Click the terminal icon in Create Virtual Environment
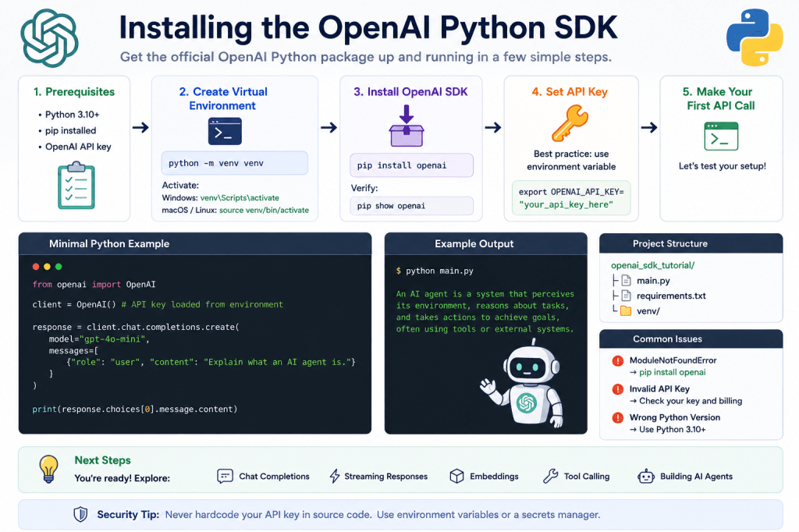The height and width of the screenshot is (532, 799). (225, 132)
